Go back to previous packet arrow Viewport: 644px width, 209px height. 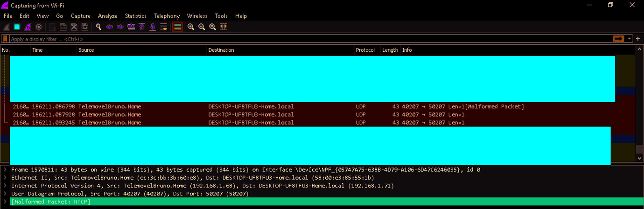pyautogui.click(x=110, y=27)
